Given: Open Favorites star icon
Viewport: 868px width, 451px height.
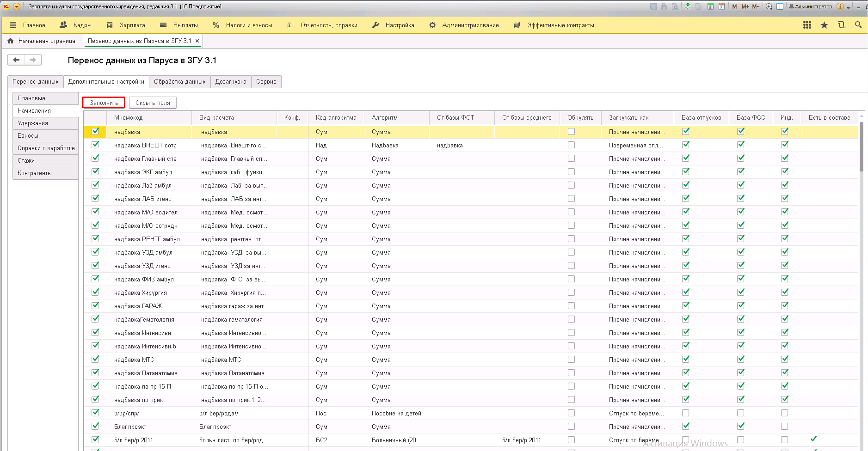Looking at the screenshot, I should 824,25.
